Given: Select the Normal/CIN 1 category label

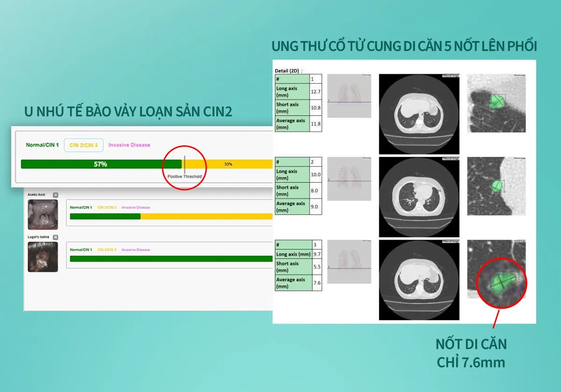Looking at the screenshot, I should pos(42,145).
